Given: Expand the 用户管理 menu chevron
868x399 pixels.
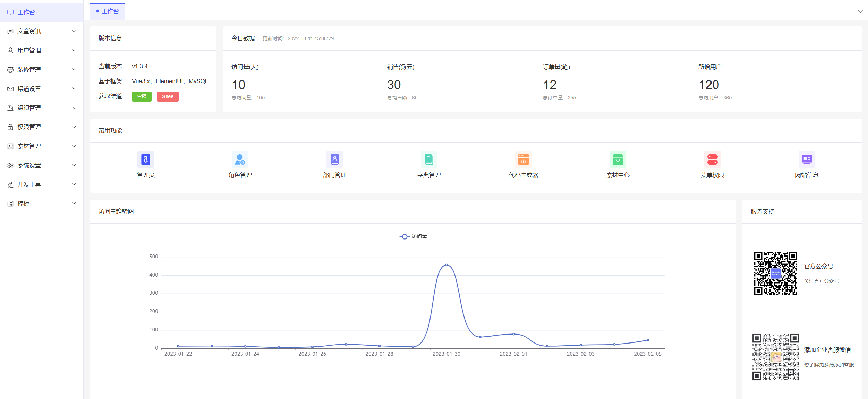Looking at the screenshot, I should pyautogui.click(x=74, y=50).
